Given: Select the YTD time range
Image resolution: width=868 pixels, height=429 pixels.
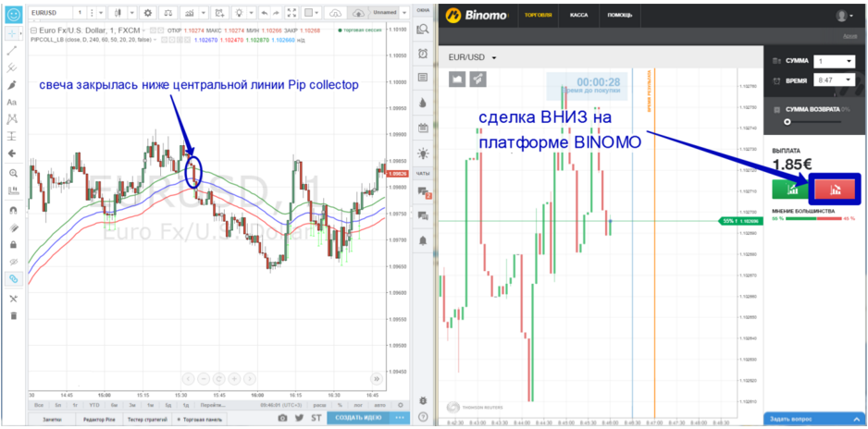Looking at the screenshot, I should [94, 405].
